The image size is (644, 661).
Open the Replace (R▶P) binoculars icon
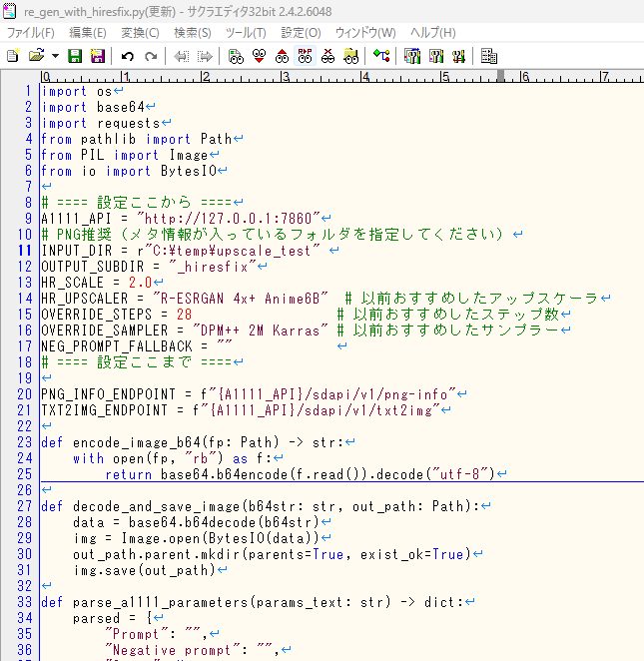tap(305, 56)
